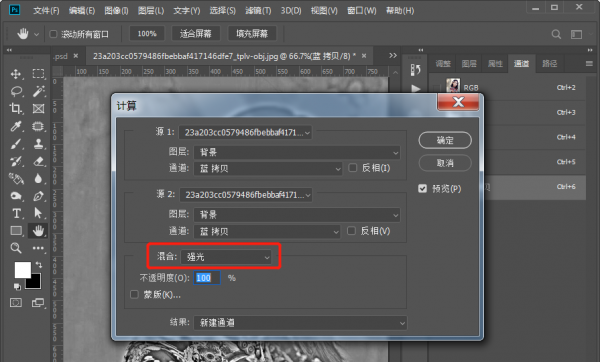Image resolution: width=600 pixels, height=362 pixels.
Task: Open the search magnifier in options bar
Action: point(556,34)
